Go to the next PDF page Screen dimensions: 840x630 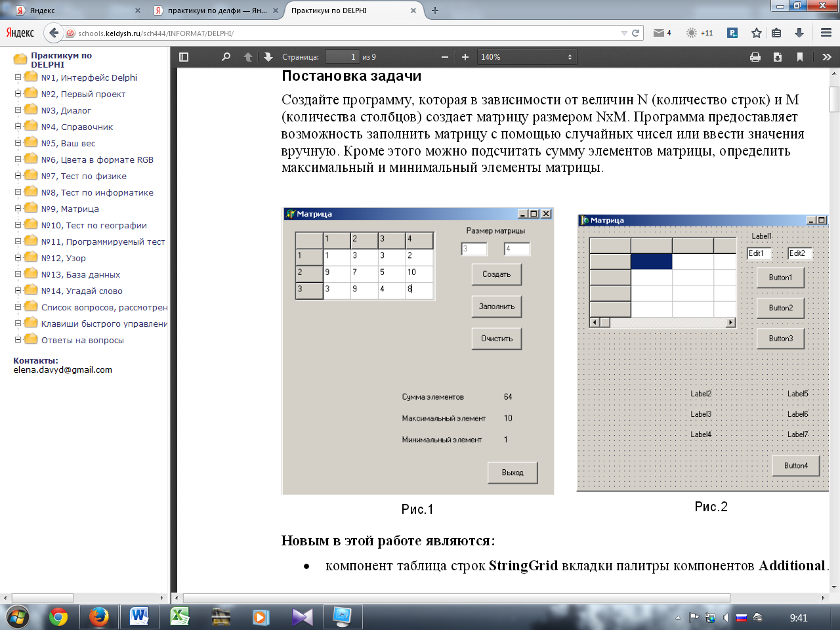click(268, 57)
